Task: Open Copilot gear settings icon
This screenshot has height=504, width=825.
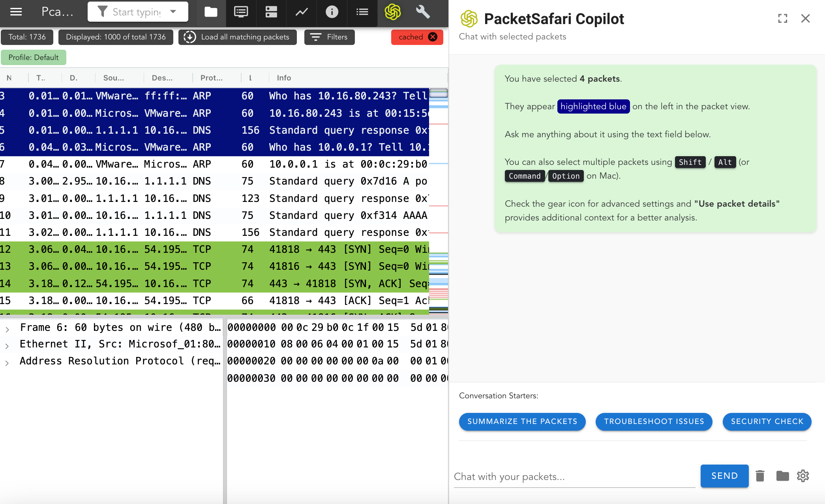Action: point(803,476)
